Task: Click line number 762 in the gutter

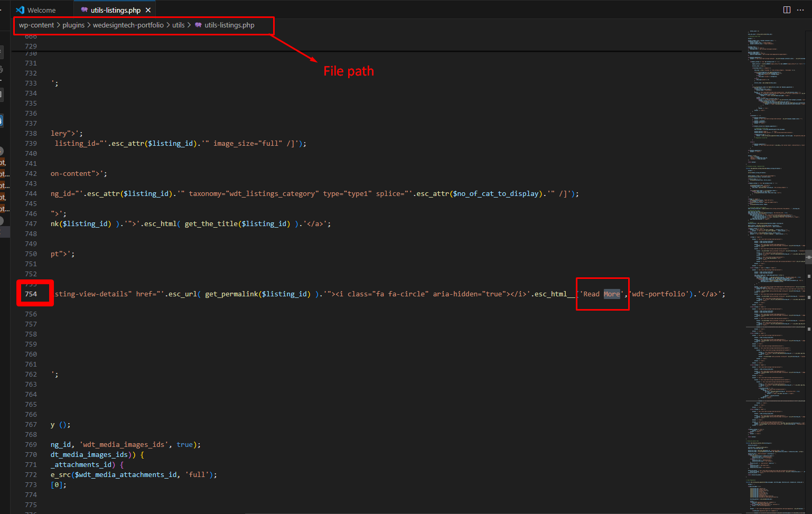Action: [31, 374]
